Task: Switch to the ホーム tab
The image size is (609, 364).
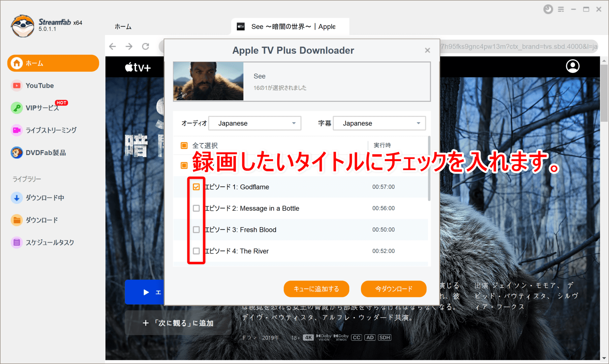Action: pyautogui.click(x=123, y=26)
